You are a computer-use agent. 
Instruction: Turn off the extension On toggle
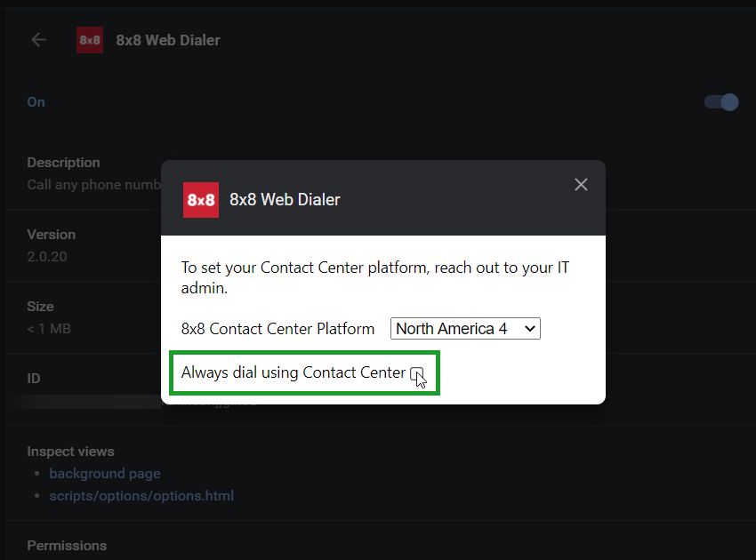721,102
